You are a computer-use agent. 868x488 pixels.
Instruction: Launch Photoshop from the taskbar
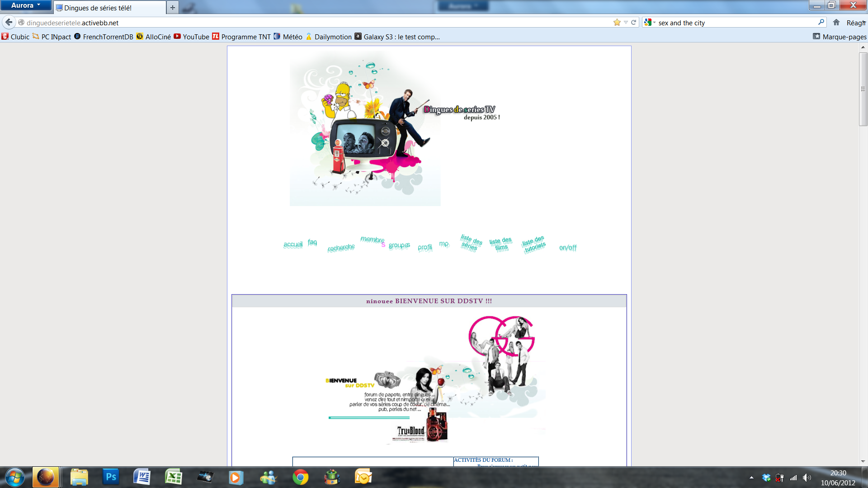[111, 477]
